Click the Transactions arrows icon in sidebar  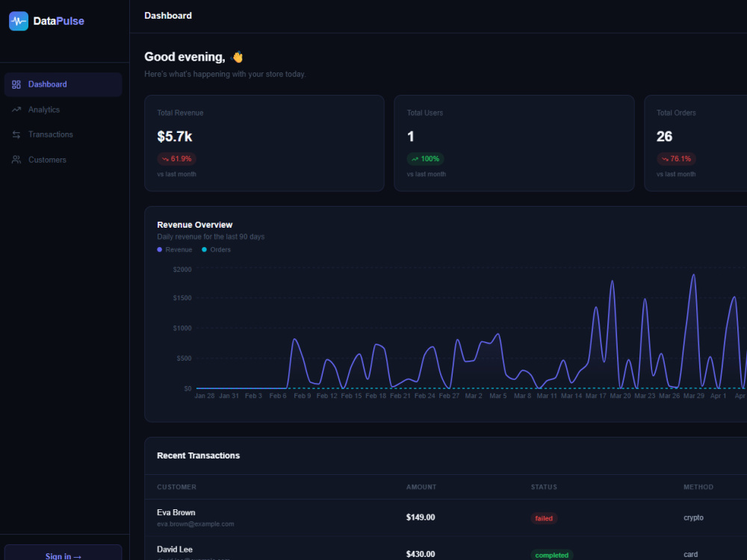point(16,134)
